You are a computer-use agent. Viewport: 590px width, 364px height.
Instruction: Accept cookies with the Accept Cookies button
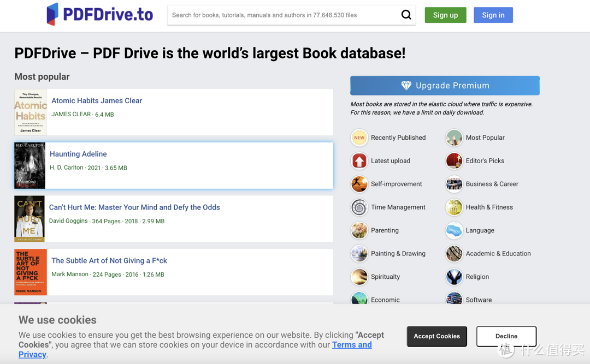tap(437, 336)
